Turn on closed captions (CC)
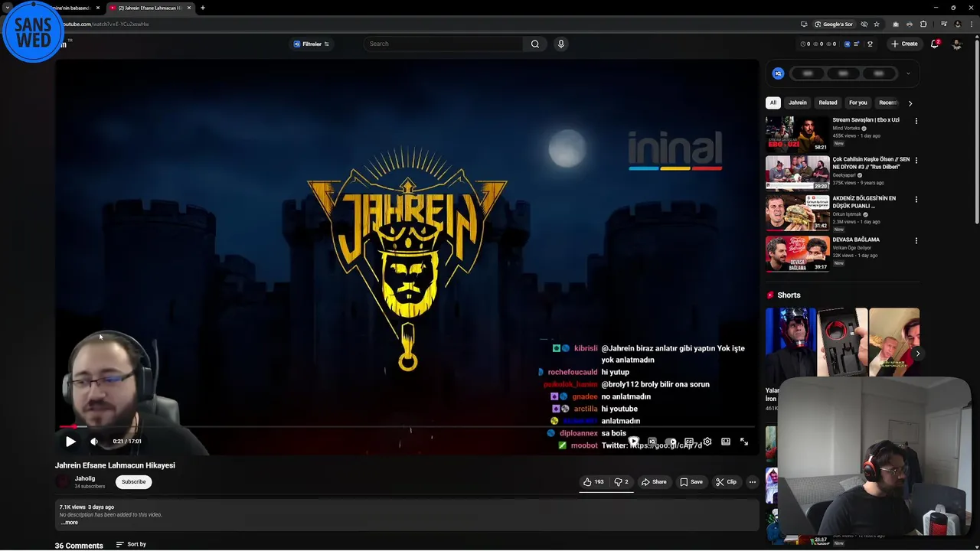 click(689, 442)
